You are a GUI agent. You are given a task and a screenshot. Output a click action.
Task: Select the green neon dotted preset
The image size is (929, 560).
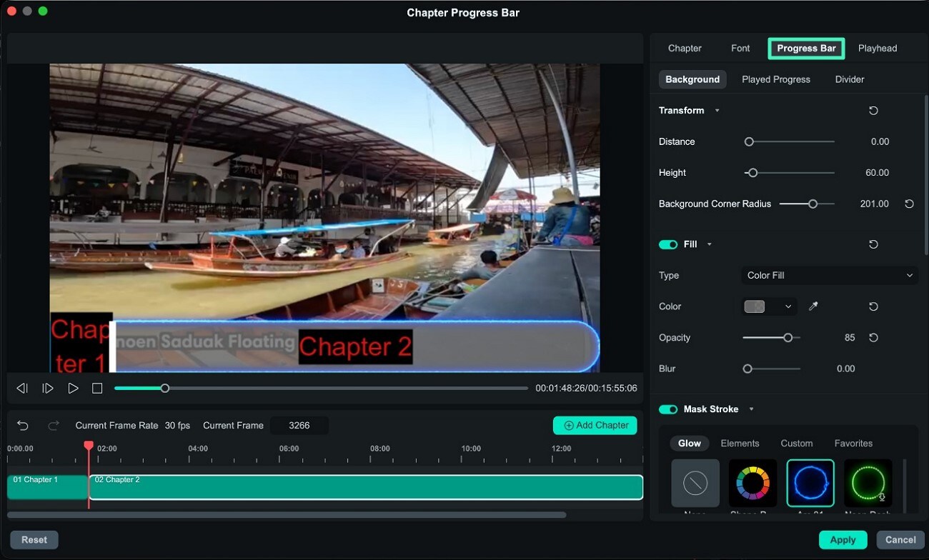(x=868, y=484)
